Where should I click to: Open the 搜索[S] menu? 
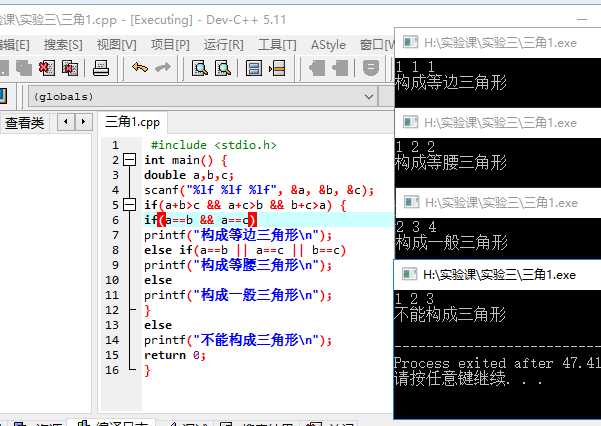point(63,45)
